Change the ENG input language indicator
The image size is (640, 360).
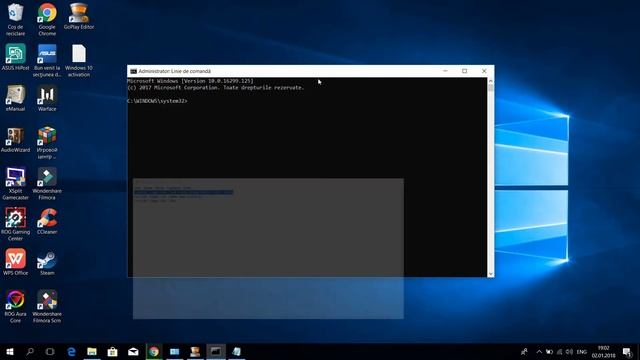click(582, 351)
